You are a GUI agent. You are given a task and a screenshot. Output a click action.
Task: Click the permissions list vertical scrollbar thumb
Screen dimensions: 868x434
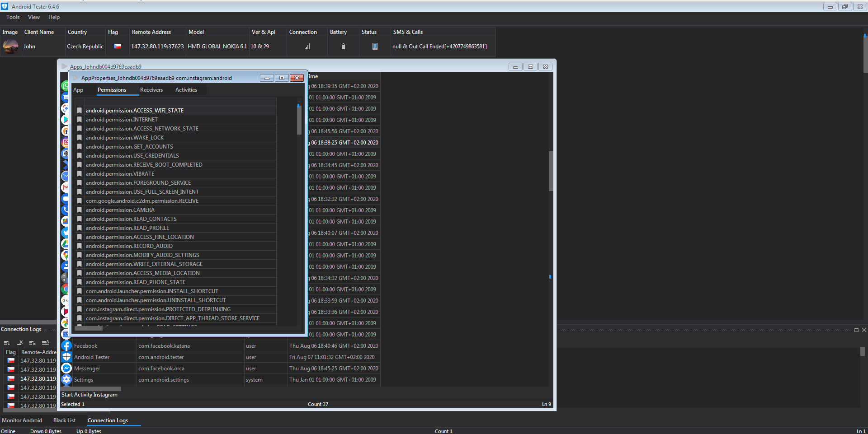click(299, 120)
